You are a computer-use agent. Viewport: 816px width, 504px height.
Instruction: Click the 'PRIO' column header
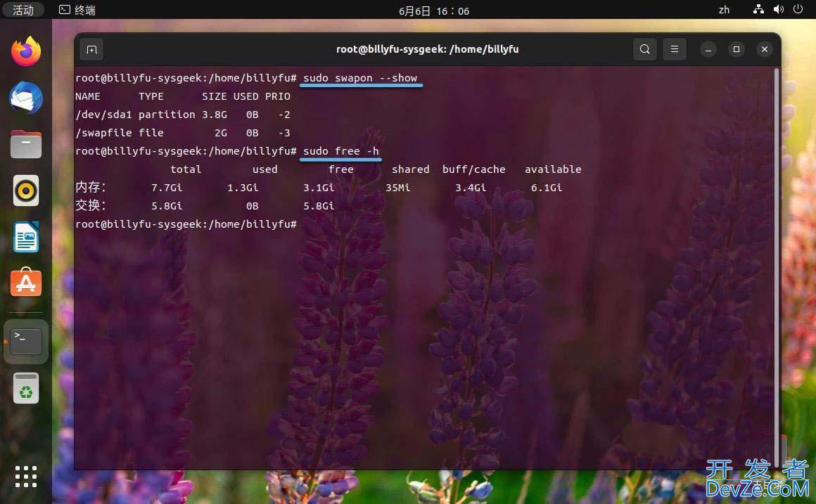(x=277, y=96)
